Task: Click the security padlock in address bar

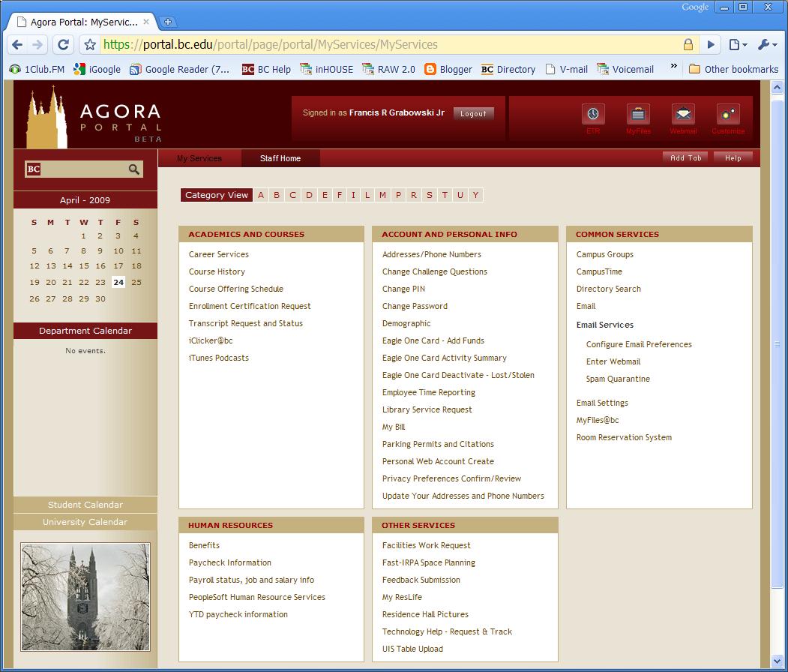Action: coord(688,45)
